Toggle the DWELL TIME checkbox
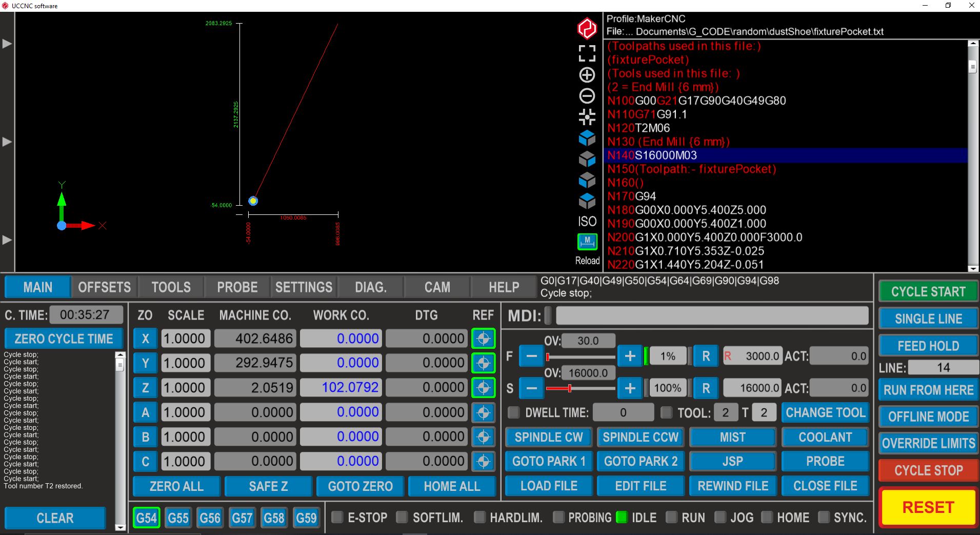The height and width of the screenshot is (535, 980). click(513, 412)
